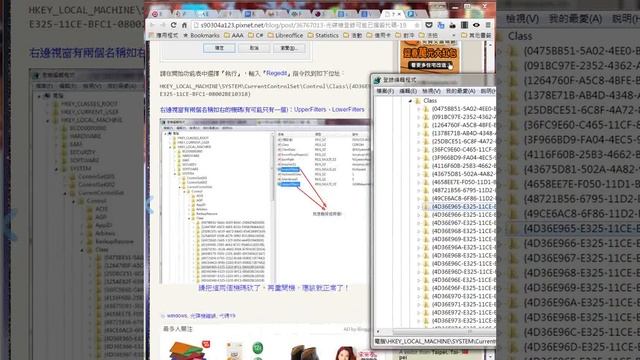Open the C# bookmark folder
The height and width of the screenshot is (360, 640).
click(x=256, y=36)
